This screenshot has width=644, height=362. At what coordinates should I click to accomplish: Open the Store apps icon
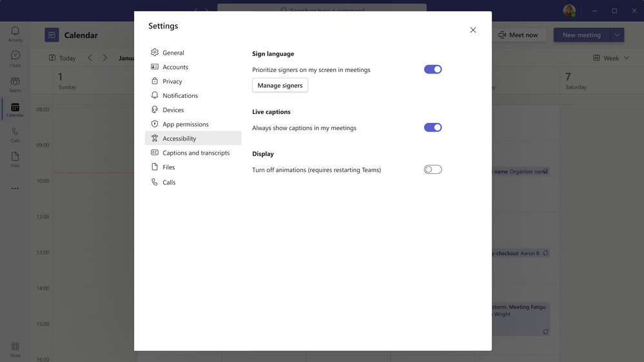[x=15, y=350]
